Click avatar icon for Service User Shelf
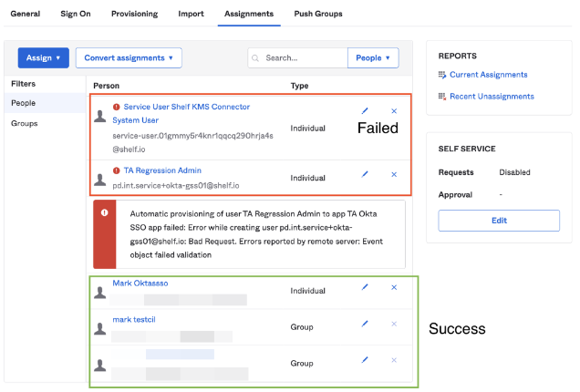This screenshot has width=580, height=392. pos(100,116)
